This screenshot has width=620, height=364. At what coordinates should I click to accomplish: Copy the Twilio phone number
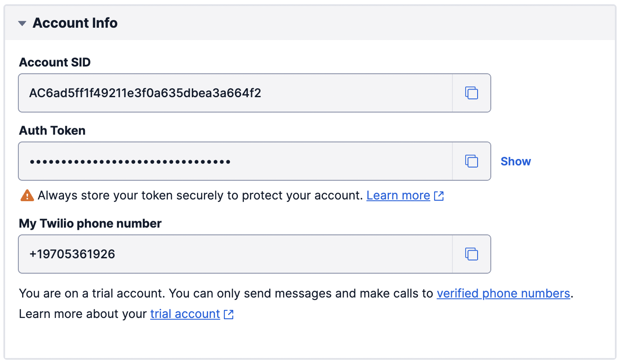[x=471, y=254]
